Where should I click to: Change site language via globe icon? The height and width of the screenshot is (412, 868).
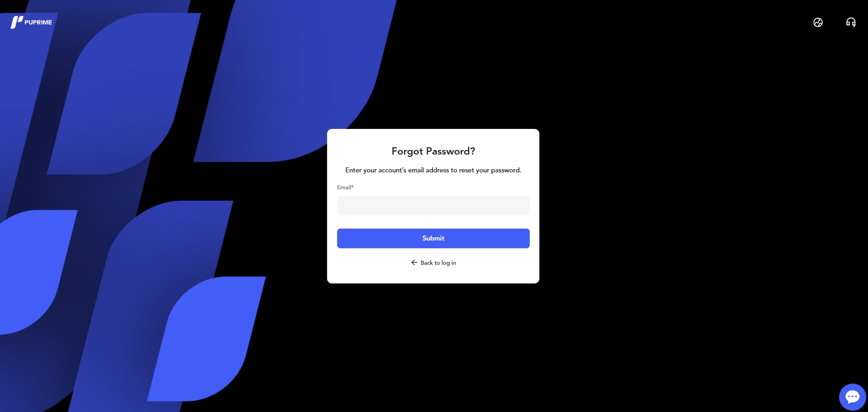click(818, 22)
